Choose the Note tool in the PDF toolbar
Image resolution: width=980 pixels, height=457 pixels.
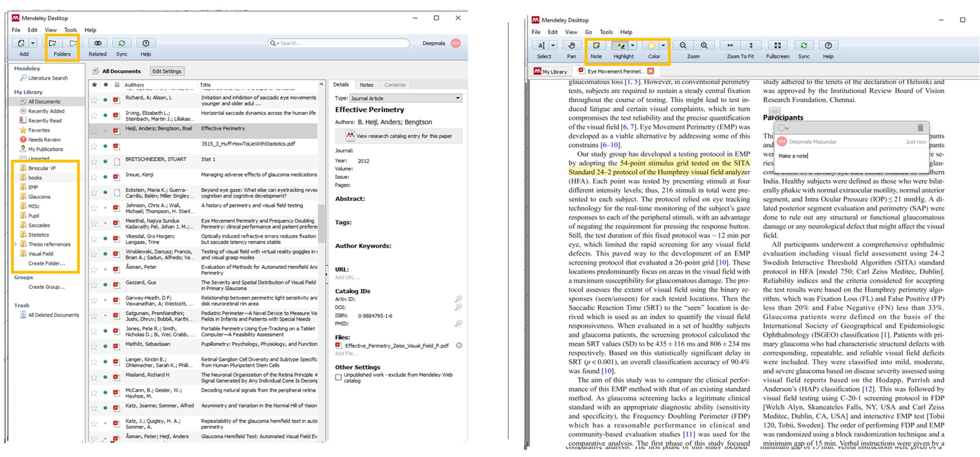pos(596,46)
